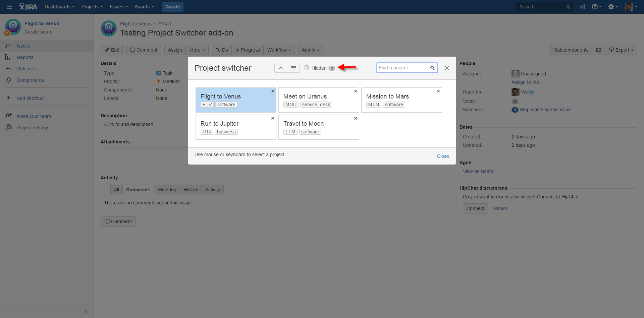Click the Subcomponents button

(x=571, y=50)
